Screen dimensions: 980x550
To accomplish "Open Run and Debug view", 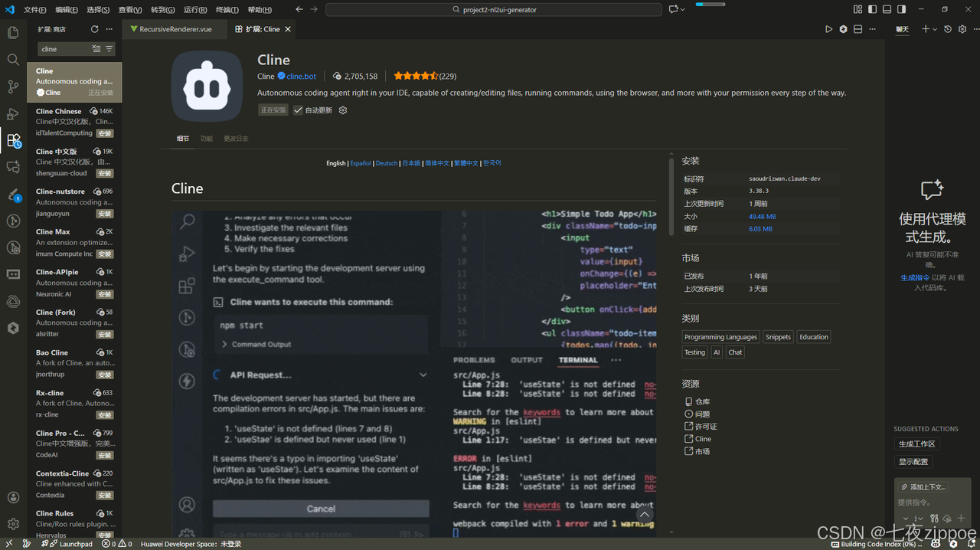I will [13, 113].
